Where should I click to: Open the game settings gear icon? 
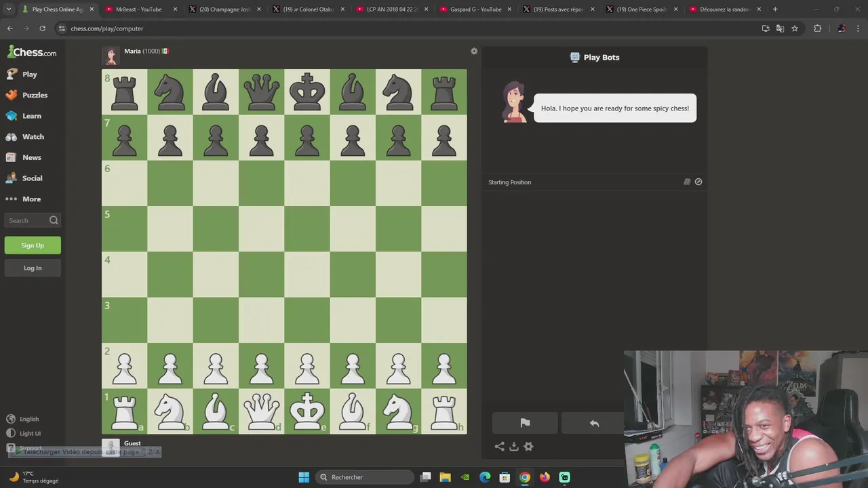528,447
